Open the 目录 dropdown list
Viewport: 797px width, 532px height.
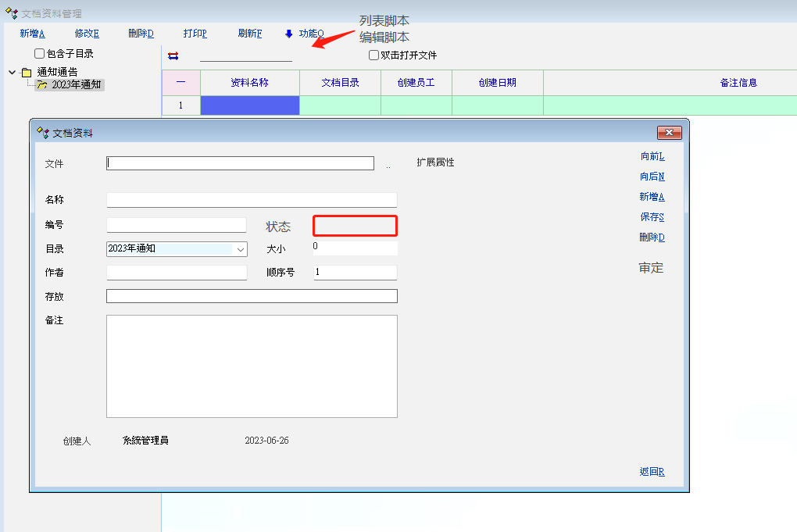[240, 249]
